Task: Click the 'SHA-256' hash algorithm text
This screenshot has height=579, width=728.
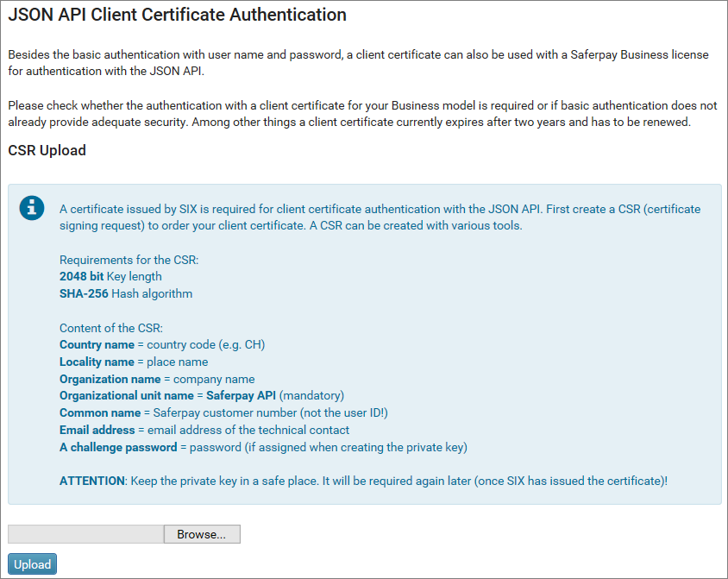Action: [x=84, y=293]
